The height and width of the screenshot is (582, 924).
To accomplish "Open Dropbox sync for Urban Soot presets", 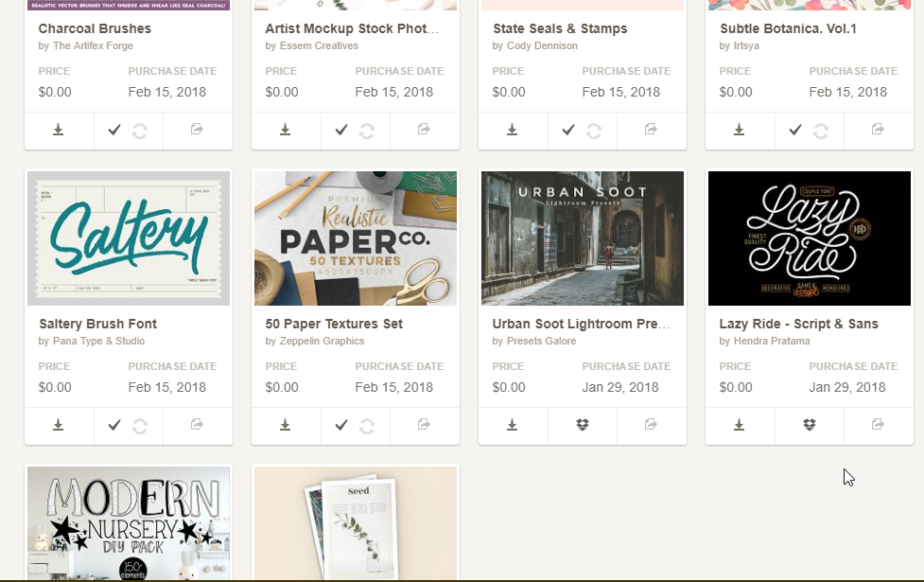I will coord(582,426).
